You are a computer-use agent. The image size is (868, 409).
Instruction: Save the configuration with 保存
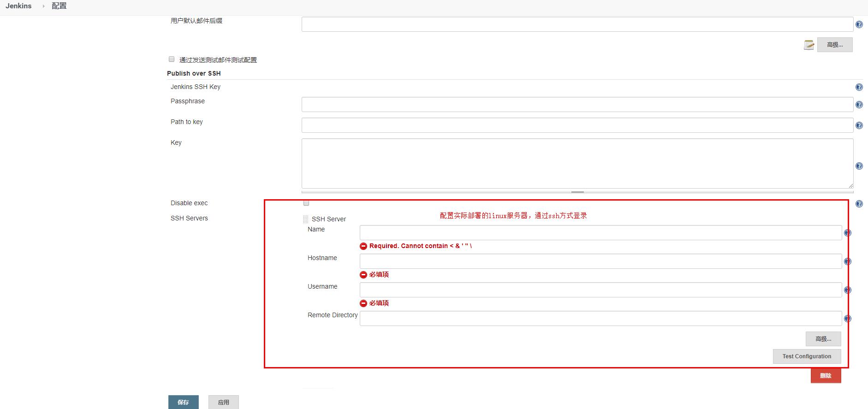pyautogui.click(x=184, y=402)
